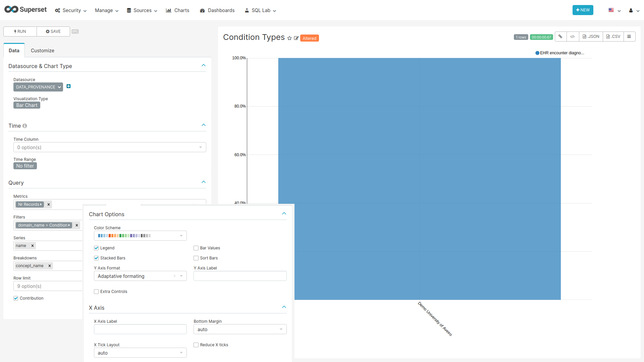Add a new datasource with the plus icon
The height and width of the screenshot is (362, 644).
click(68, 86)
